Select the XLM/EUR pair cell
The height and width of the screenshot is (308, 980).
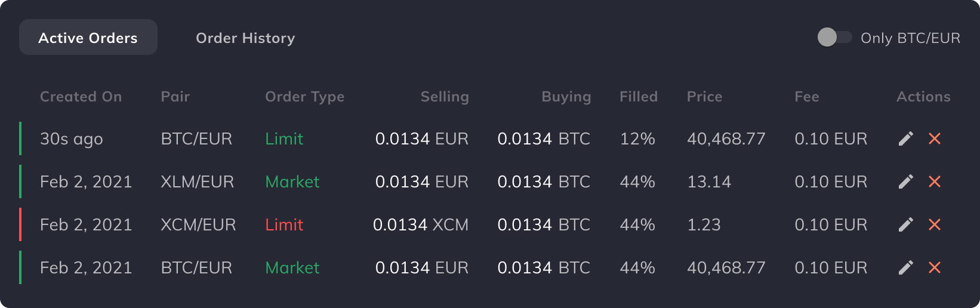[x=197, y=181]
